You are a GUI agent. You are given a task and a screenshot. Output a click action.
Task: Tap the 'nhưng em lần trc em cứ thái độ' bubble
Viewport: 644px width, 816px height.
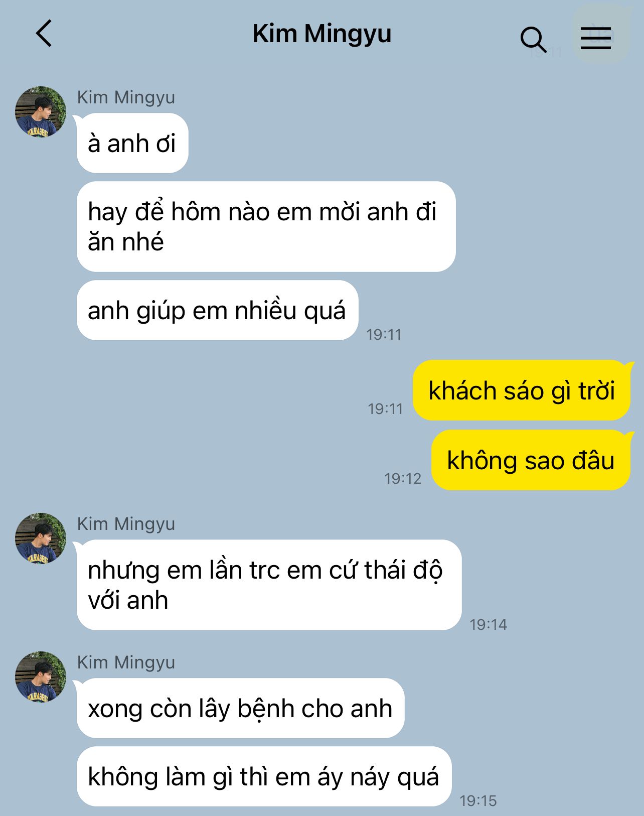(269, 585)
